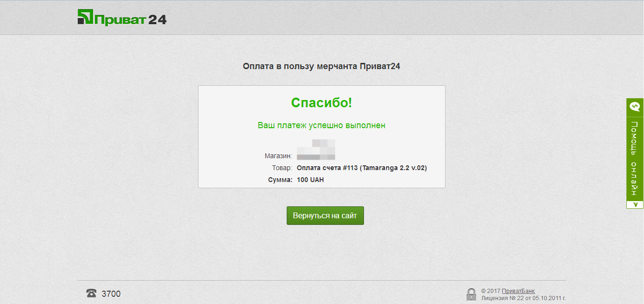Click the 'Товар:' label
The image size is (644, 304).
click(281, 168)
